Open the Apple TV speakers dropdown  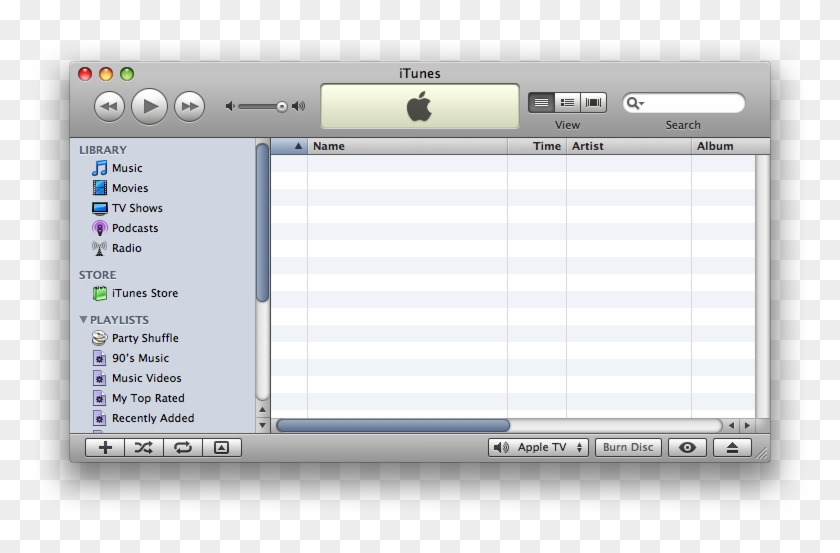click(x=538, y=447)
